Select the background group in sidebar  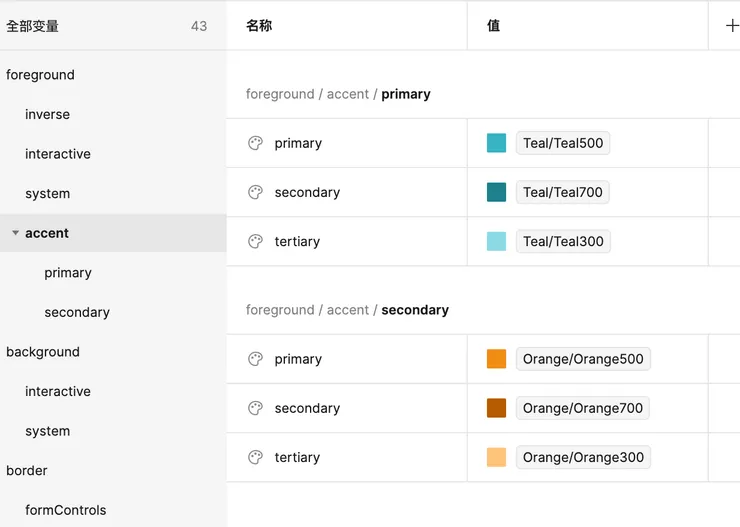(43, 352)
